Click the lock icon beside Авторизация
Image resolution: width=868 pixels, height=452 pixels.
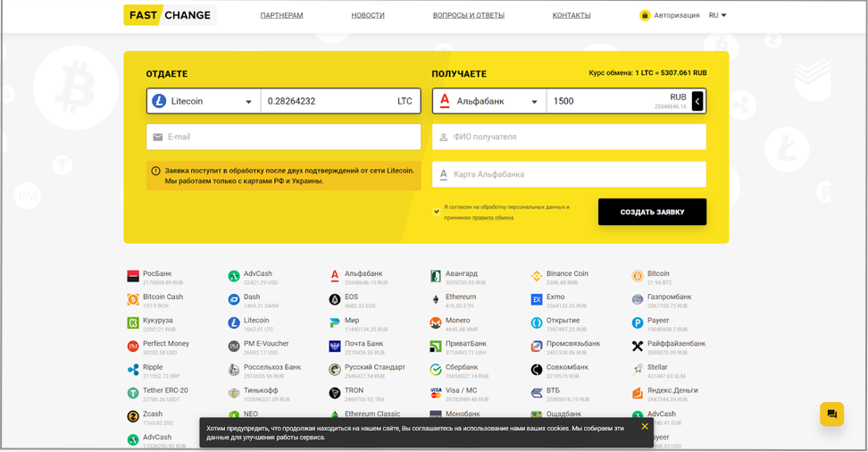(x=645, y=15)
